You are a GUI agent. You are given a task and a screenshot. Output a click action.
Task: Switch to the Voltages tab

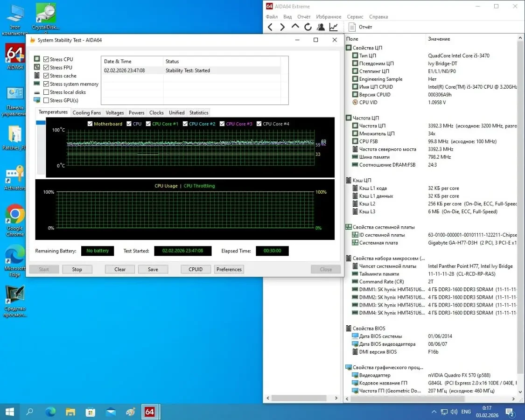pos(114,112)
